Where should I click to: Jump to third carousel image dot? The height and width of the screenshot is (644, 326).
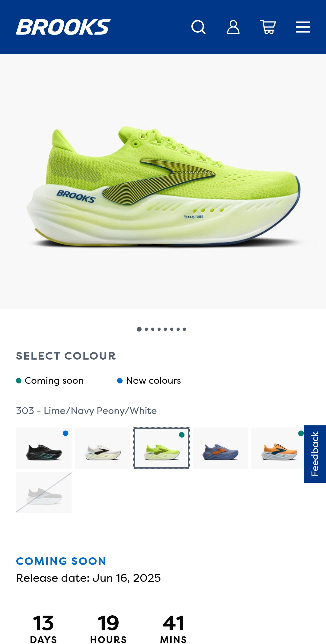[x=153, y=329]
